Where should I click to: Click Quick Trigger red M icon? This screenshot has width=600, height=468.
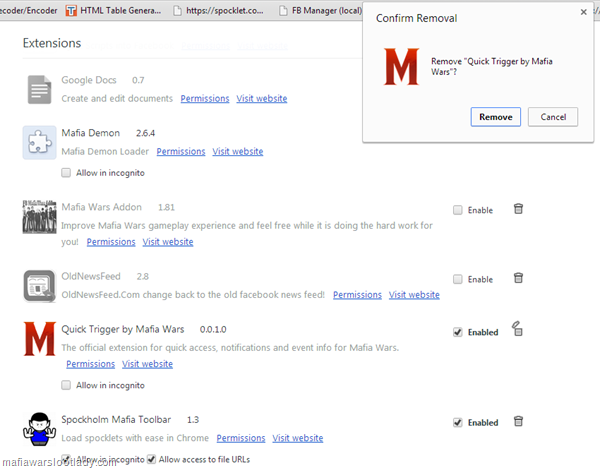[x=39, y=339]
